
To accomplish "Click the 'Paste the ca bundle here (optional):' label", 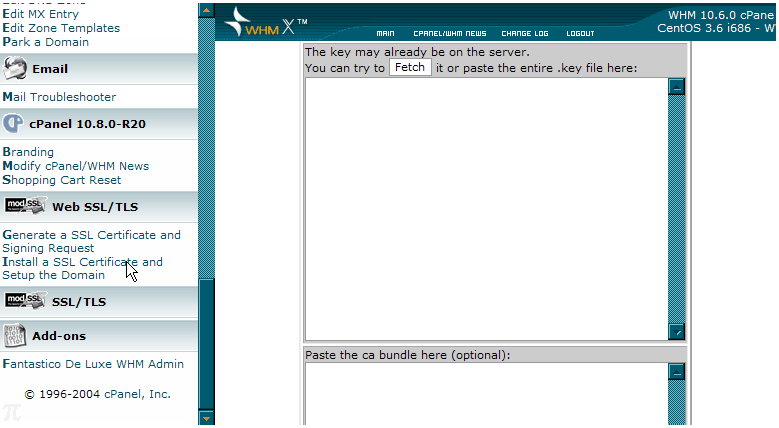I will tap(407, 355).
